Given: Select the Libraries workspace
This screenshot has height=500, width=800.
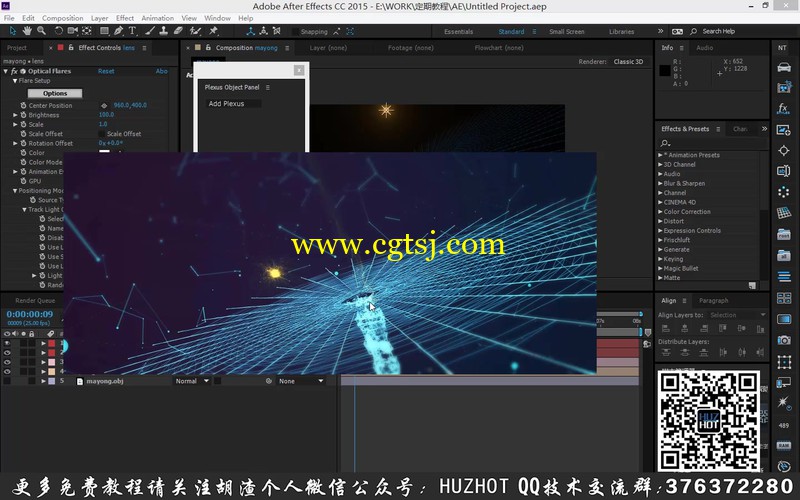Looking at the screenshot, I should [621, 32].
